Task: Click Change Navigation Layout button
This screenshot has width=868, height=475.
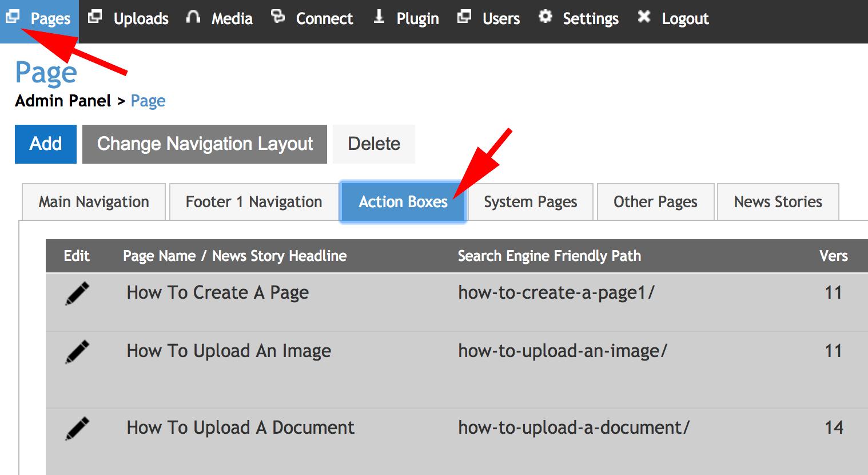Action: tap(205, 144)
